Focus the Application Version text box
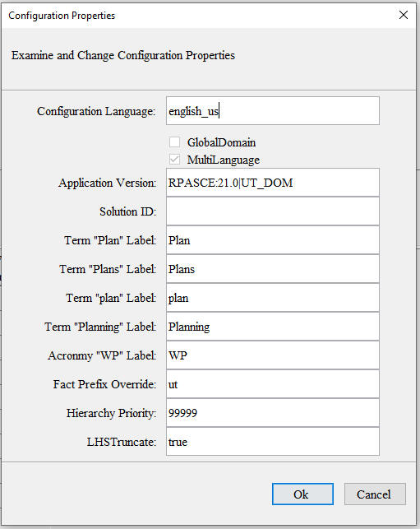 click(x=273, y=183)
